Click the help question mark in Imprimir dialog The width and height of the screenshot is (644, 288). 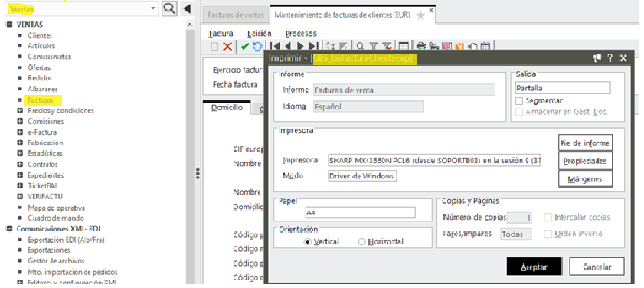tap(610, 58)
